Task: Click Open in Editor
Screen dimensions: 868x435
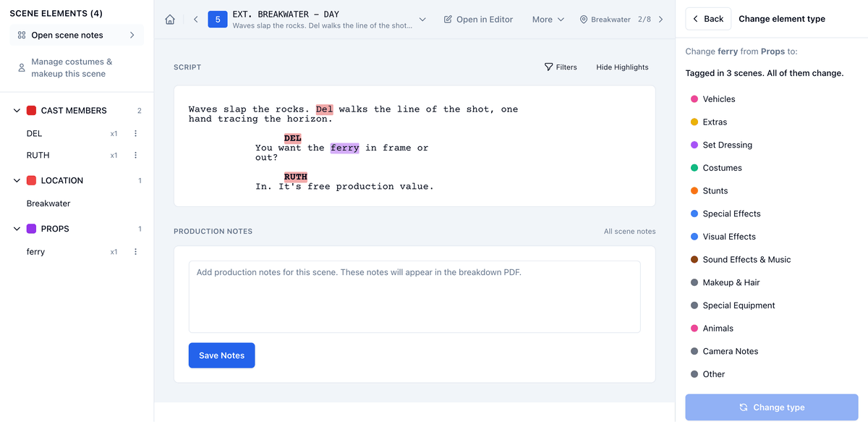Action: tap(478, 20)
